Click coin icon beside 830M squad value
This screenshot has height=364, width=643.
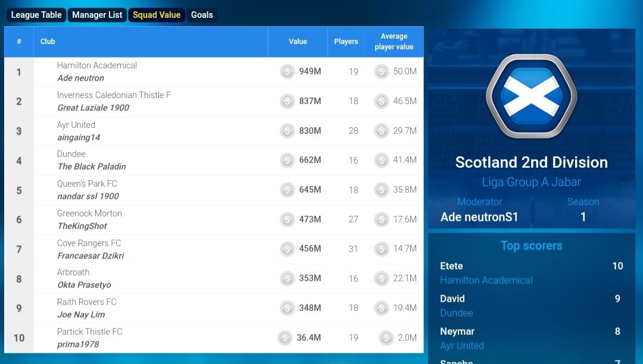[288, 131]
